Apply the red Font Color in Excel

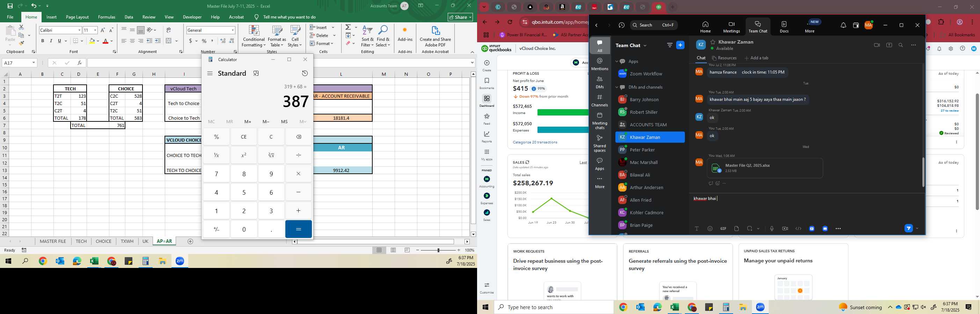105,41
